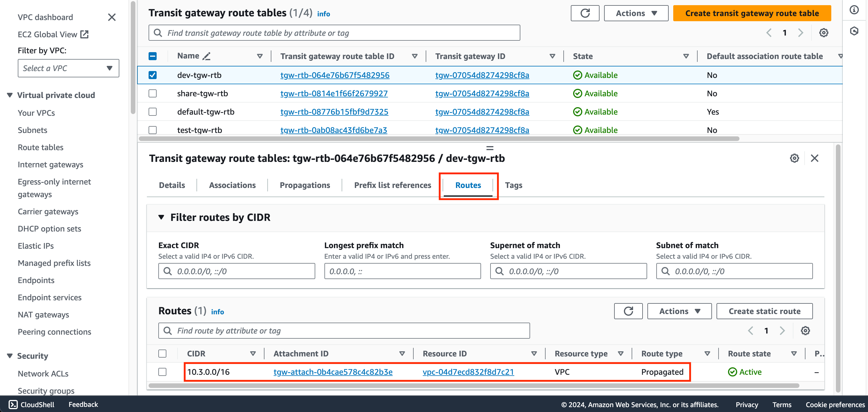The image size is (868, 412).
Task: Collapse Security sidebar section
Action: pyautogui.click(x=10, y=356)
